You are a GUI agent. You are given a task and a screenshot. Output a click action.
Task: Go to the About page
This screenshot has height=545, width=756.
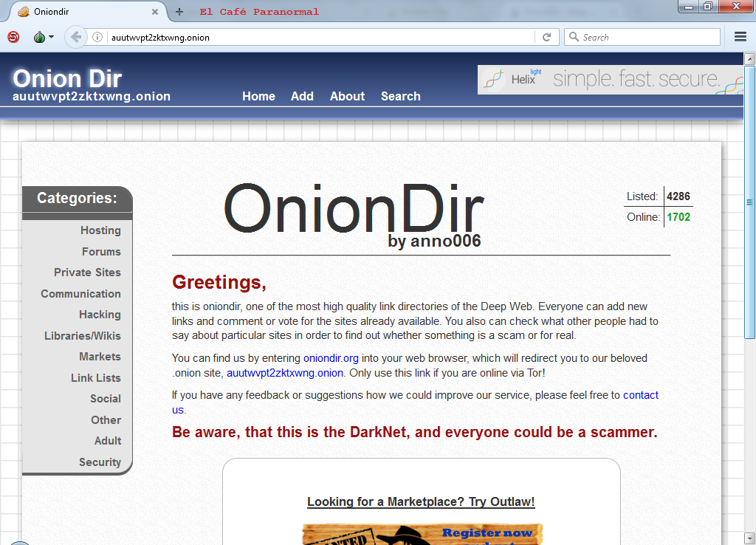tap(347, 96)
